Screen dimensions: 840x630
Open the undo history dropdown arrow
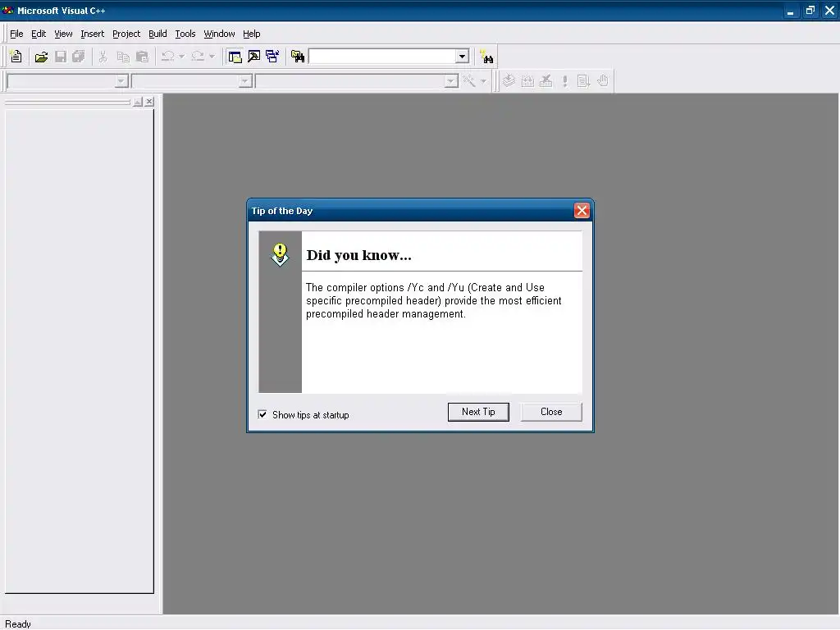(x=181, y=57)
